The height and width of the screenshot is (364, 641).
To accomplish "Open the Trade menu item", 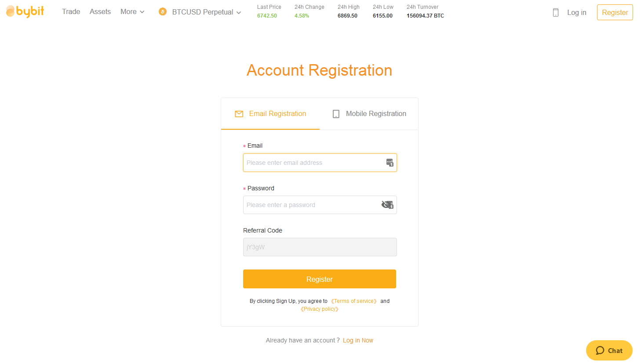I will 71,11.
